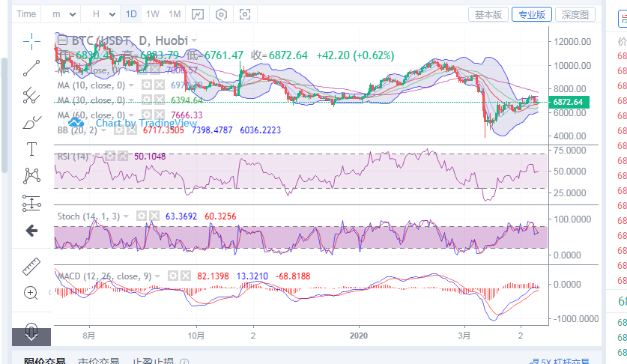Image resolution: width=627 pixels, height=364 pixels.
Task: Open the chart settings hexagon icon
Action: 222,14
